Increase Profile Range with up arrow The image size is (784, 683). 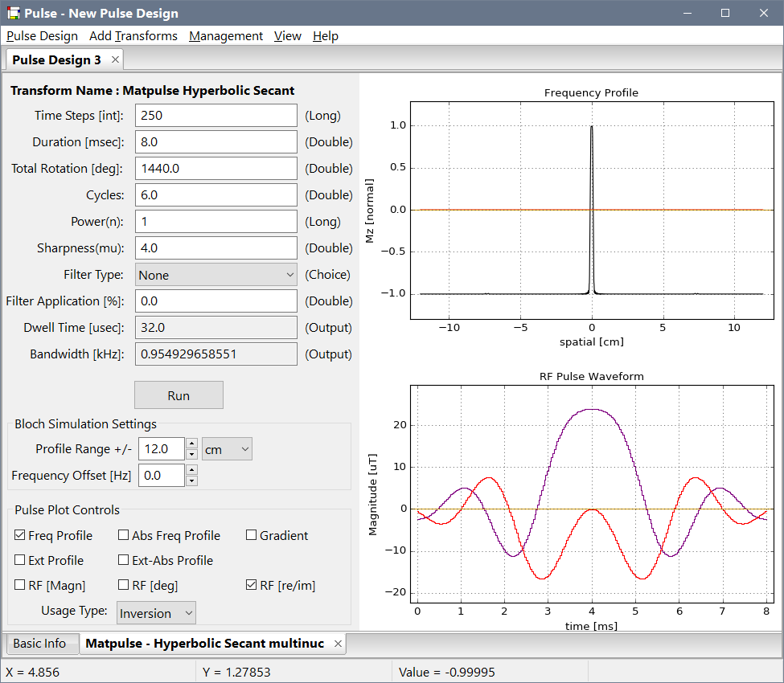pyautogui.click(x=191, y=443)
